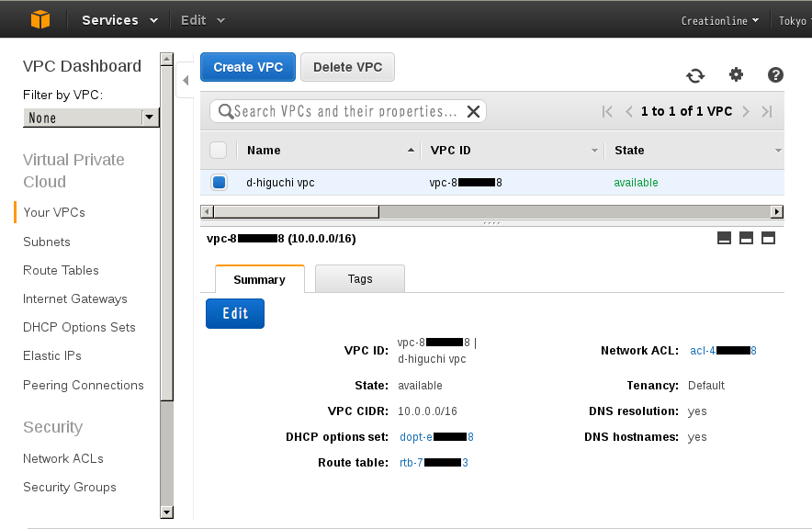The image size is (812, 529).
Task: Click the '10.0.0.0/16' VPC CIDR value
Action: [x=427, y=411]
